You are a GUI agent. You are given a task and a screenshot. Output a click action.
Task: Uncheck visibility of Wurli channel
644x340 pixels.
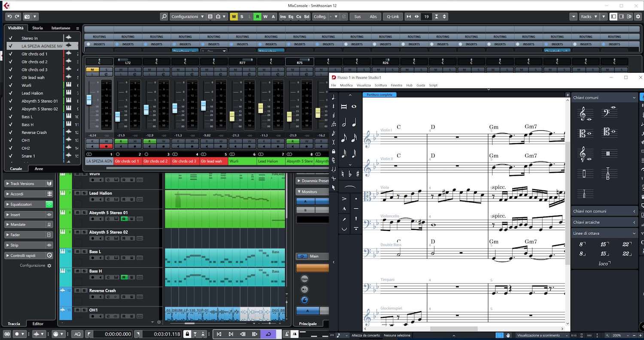click(10, 85)
